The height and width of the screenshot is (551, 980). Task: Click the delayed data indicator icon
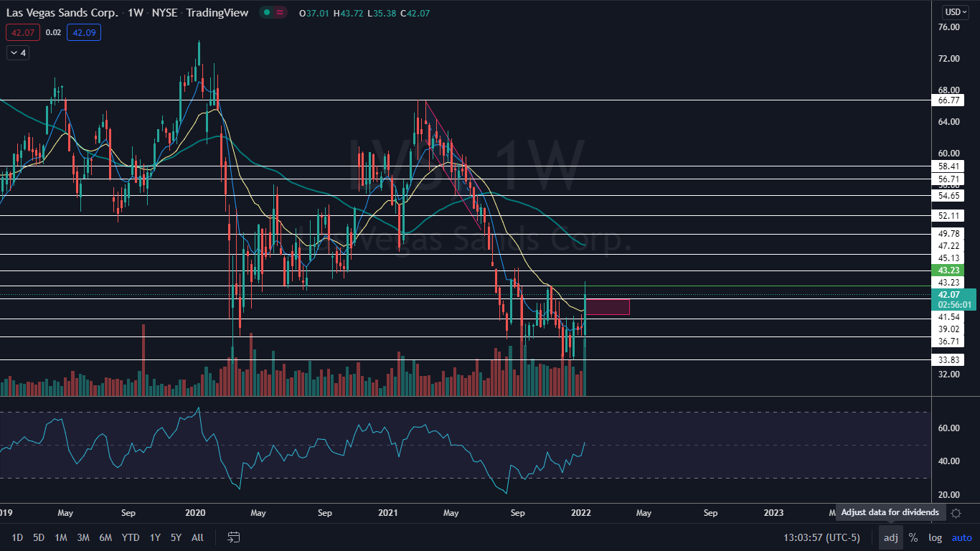click(x=278, y=12)
